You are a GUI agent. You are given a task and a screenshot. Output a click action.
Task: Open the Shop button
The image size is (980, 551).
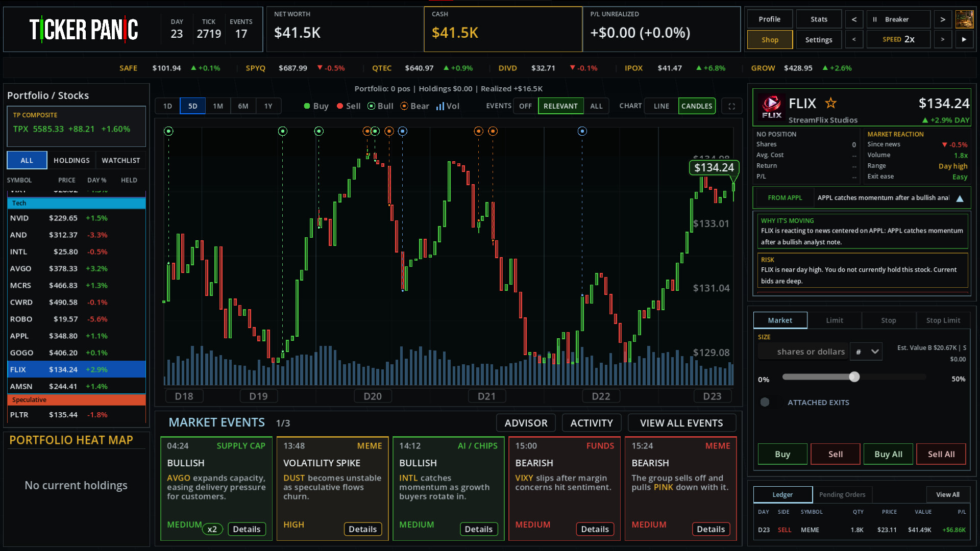pos(770,39)
